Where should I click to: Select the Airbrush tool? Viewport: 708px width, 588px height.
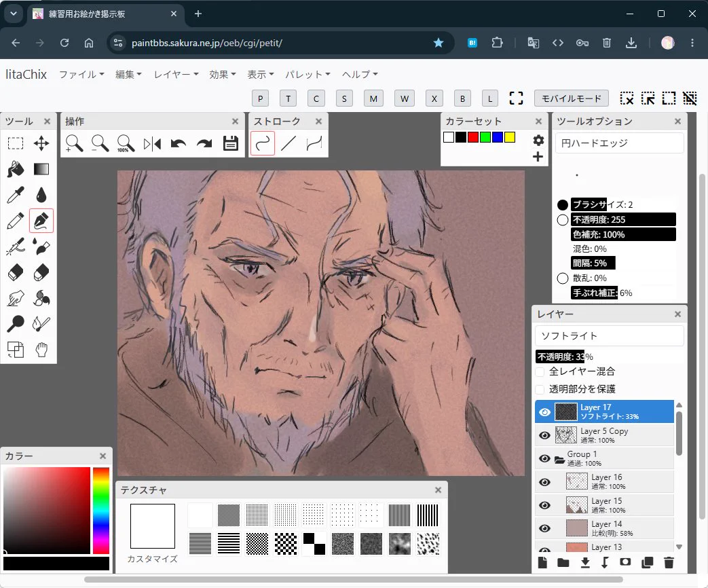click(16, 246)
